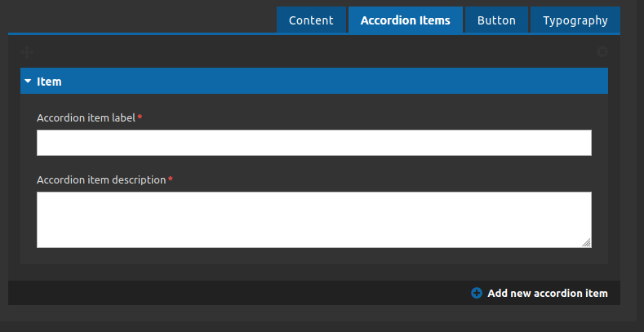Select the Accordion Items tab
644x332 pixels.
[405, 20]
